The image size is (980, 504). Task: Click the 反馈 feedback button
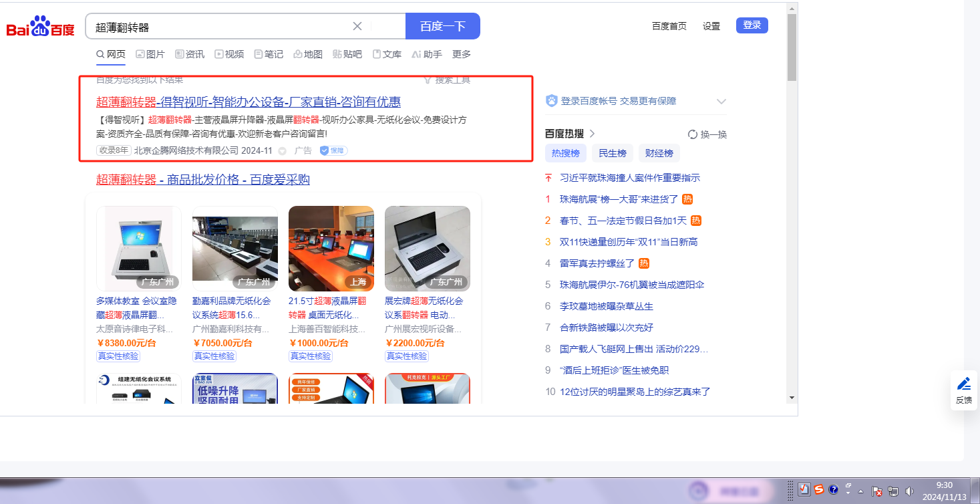(x=964, y=390)
